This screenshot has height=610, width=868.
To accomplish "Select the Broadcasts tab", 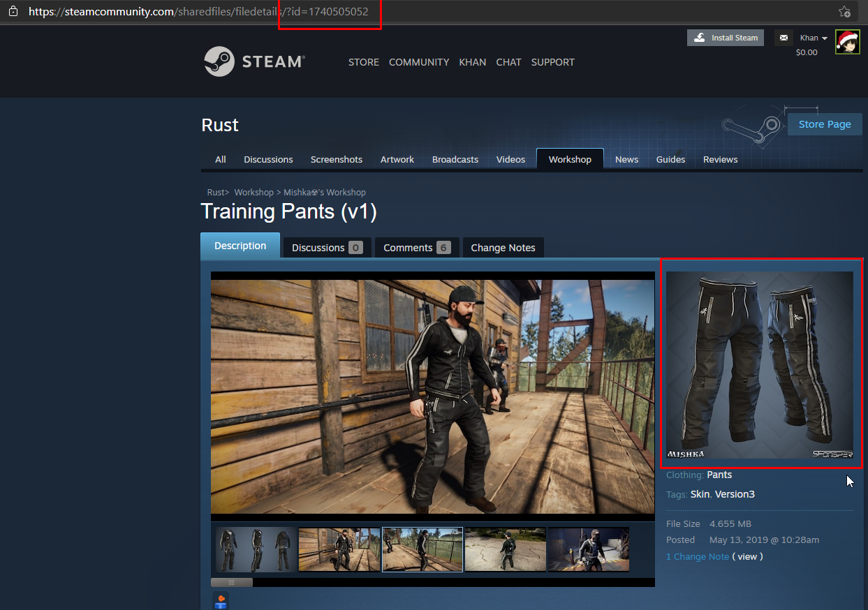I will pyautogui.click(x=455, y=159).
